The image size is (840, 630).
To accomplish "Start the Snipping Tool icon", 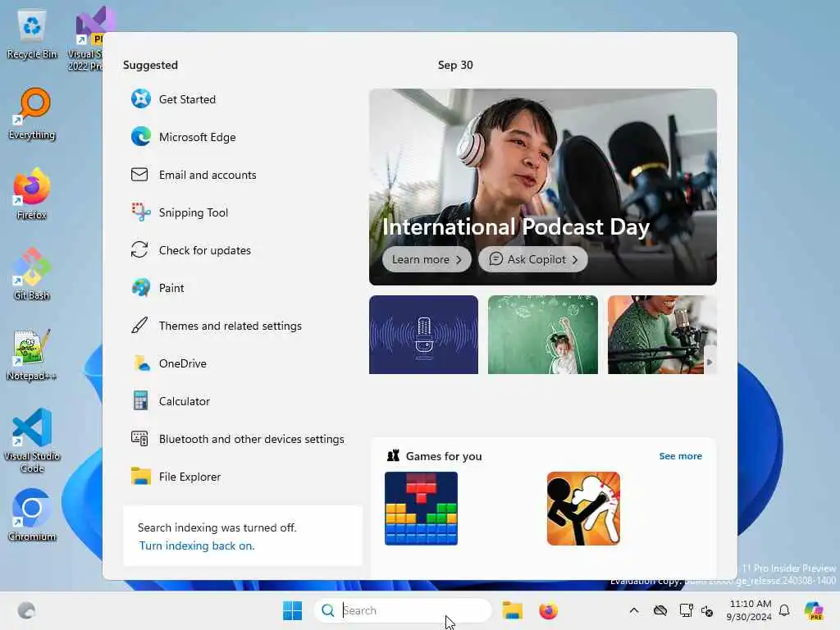I will [x=141, y=212].
